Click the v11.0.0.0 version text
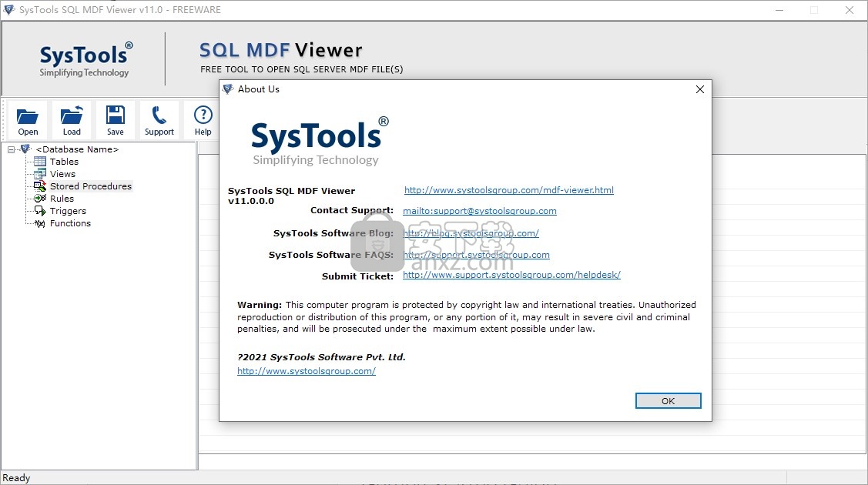Screen dimensions: 868x485 click(x=251, y=201)
